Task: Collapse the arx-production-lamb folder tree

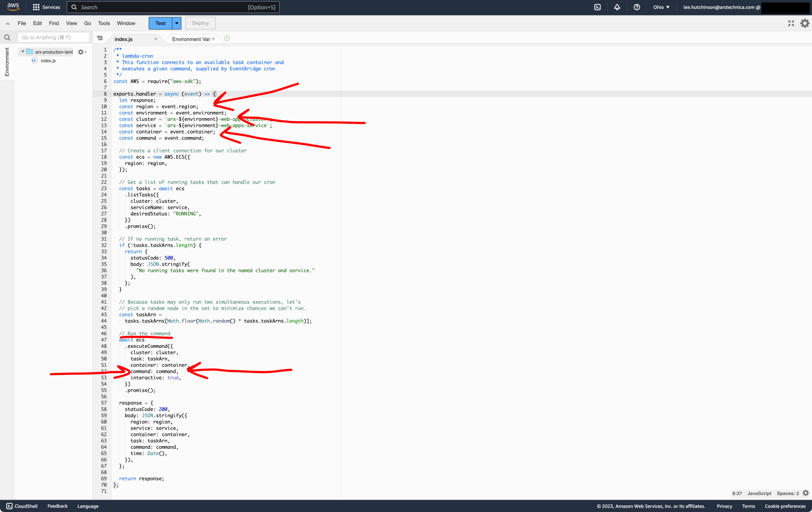Action: tap(23, 52)
